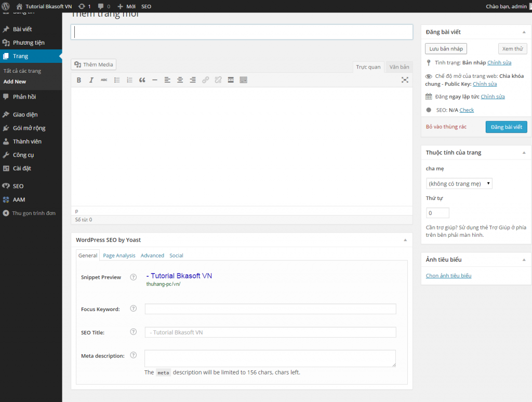Apply strikethrough formatting
The width and height of the screenshot is (532, 402).
104,80
